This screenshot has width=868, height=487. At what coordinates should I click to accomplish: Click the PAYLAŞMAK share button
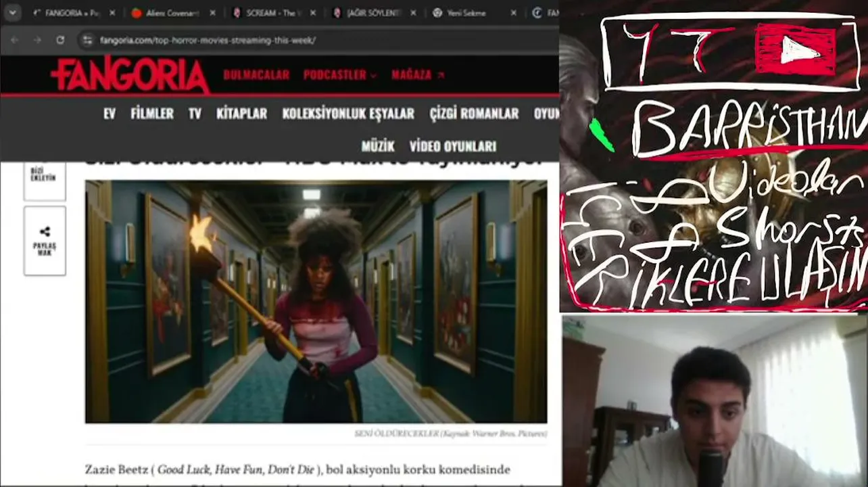(45, 240)
